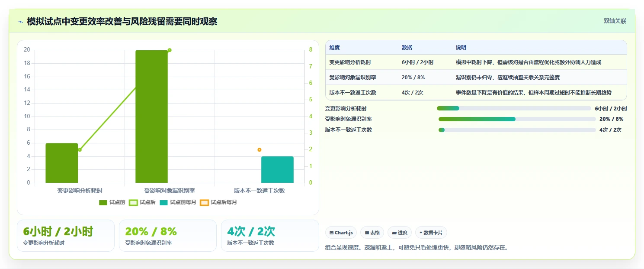Viewport: 644px width, 269px height.
Task: Click progress label 受影响对象漏识别率
Action: (349, 119)
